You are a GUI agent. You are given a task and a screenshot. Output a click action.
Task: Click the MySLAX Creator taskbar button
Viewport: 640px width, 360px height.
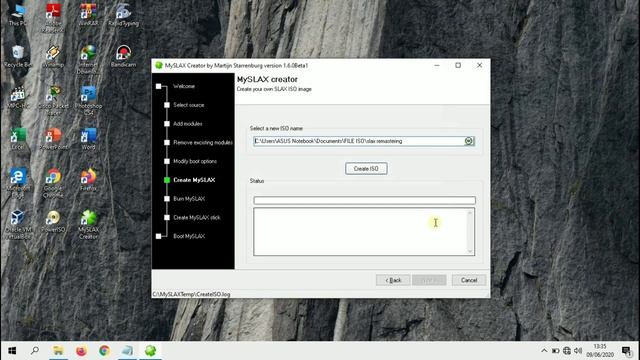[x=150, y=351]
